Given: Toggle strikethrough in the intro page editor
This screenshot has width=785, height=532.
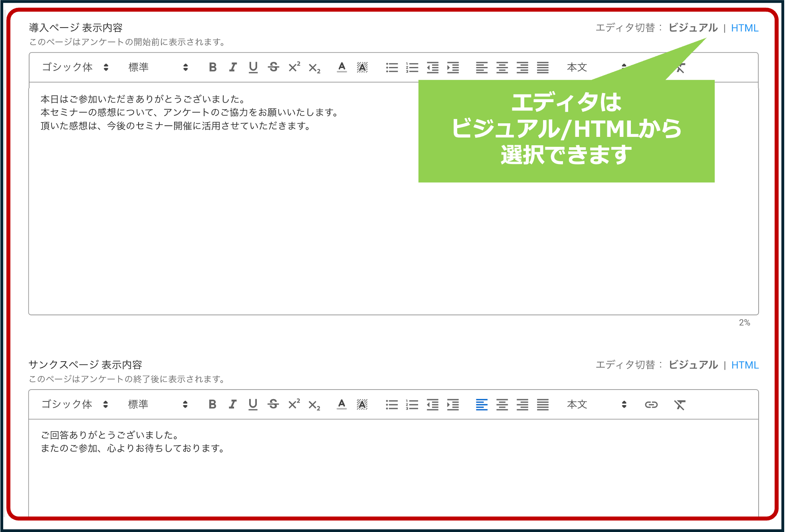Looking at the screenshot, I should pos(274,67).
